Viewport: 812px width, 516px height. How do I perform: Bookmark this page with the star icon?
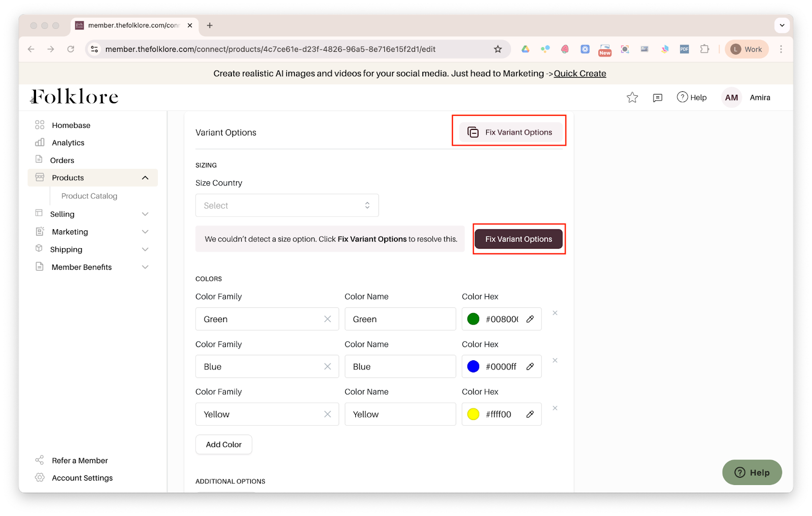[498, 49]
